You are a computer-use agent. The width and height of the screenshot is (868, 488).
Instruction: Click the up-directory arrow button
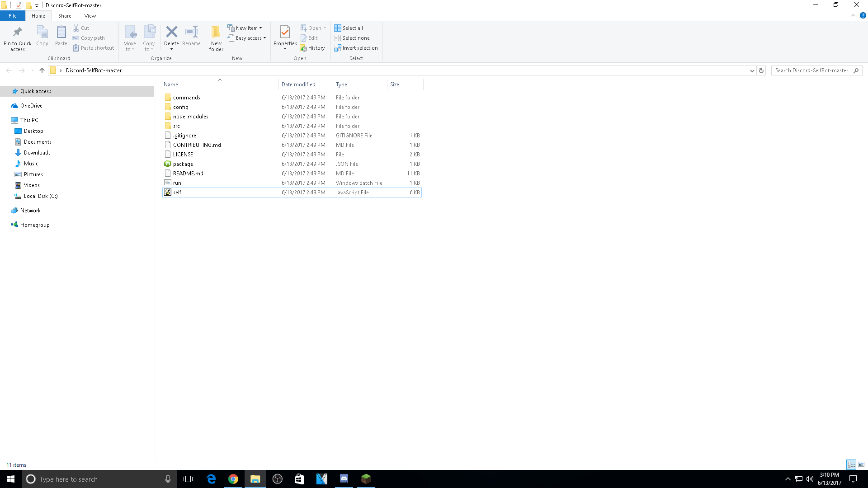pyautogui.click(x=42, y=70)
